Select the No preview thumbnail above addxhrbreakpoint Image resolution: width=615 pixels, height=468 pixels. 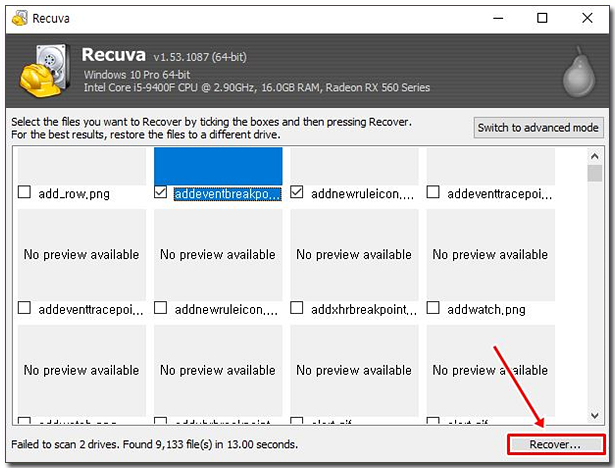tap(354, 255)
